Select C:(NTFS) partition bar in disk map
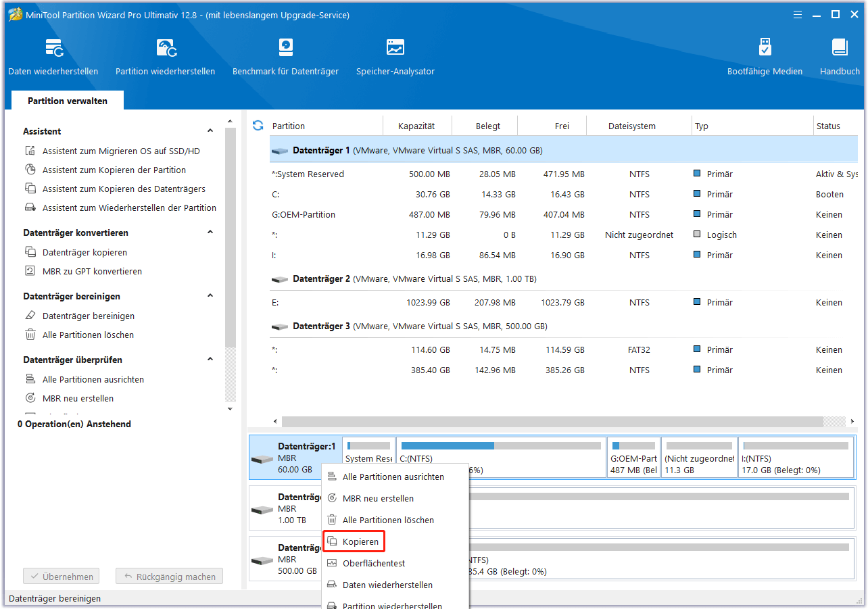 pos(500,458)
